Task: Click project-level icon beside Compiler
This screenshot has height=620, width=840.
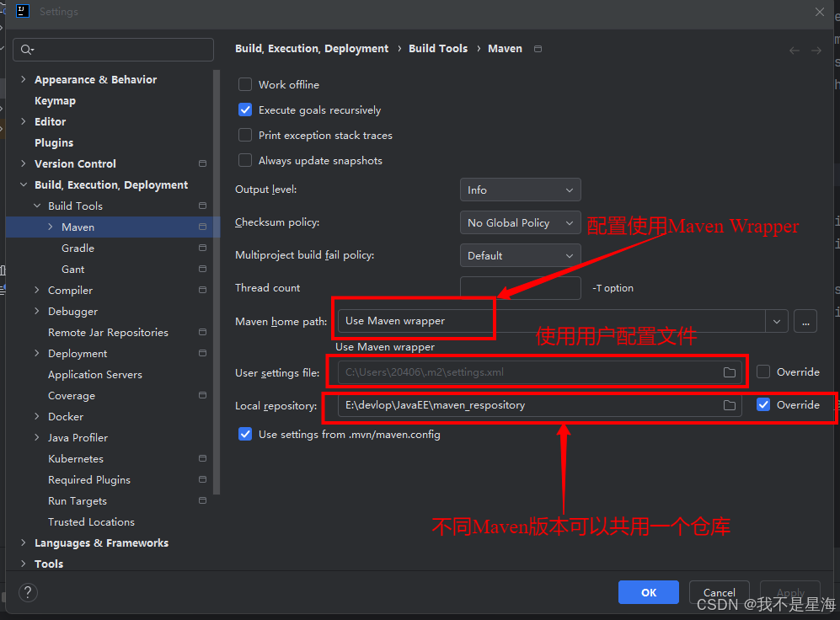Action: click(x=202, y=290)
